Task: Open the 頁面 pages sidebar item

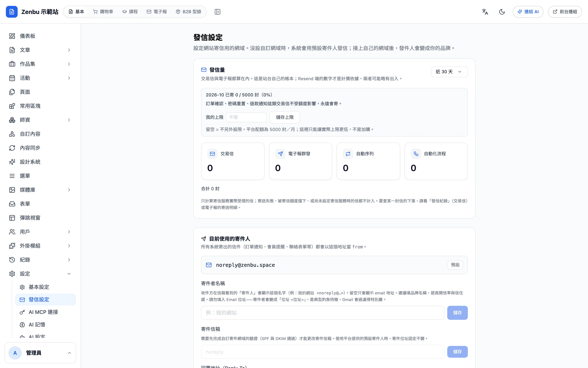Action: pos(40,92)
